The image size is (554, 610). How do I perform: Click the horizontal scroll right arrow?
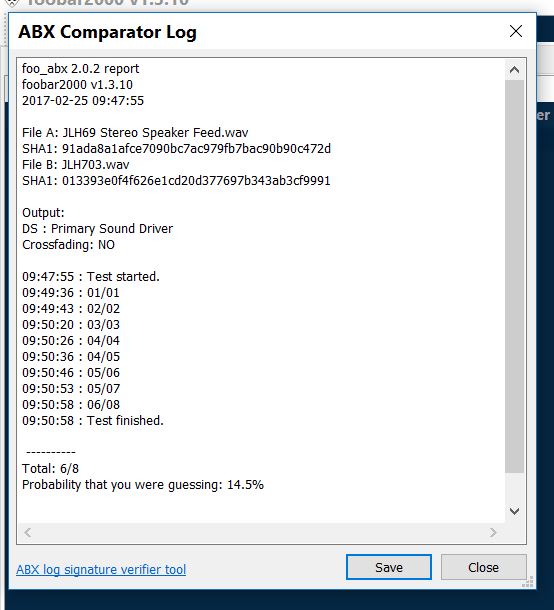click(493, 532)
